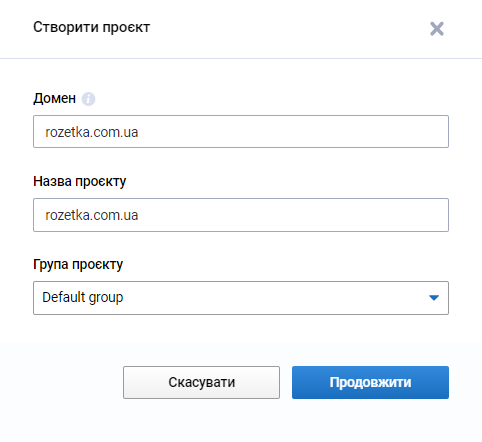Click the blue dropdown arrow triangle
This screenshot has height=442, width=482.
click(x=434, y=297)
